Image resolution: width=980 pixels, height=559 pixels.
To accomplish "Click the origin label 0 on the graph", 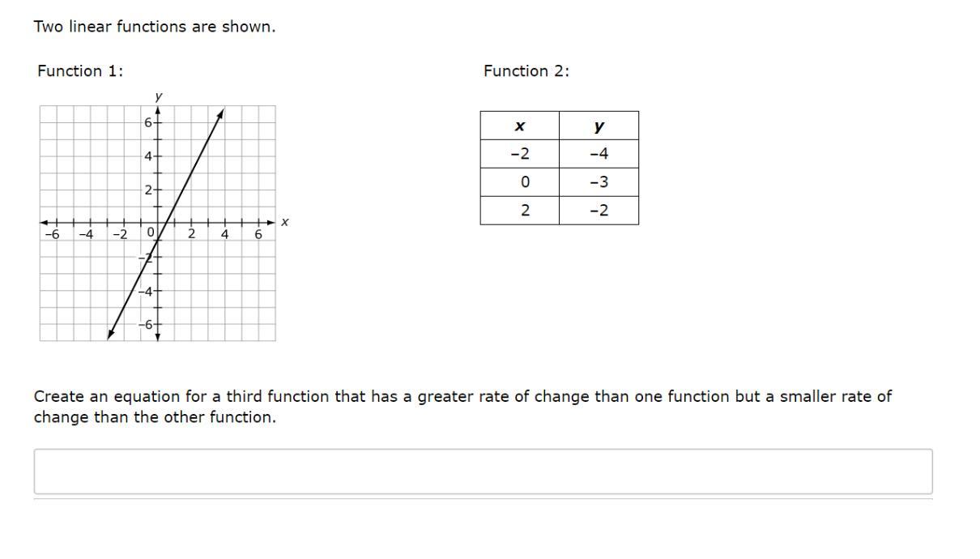I will (x=151, y=234).
